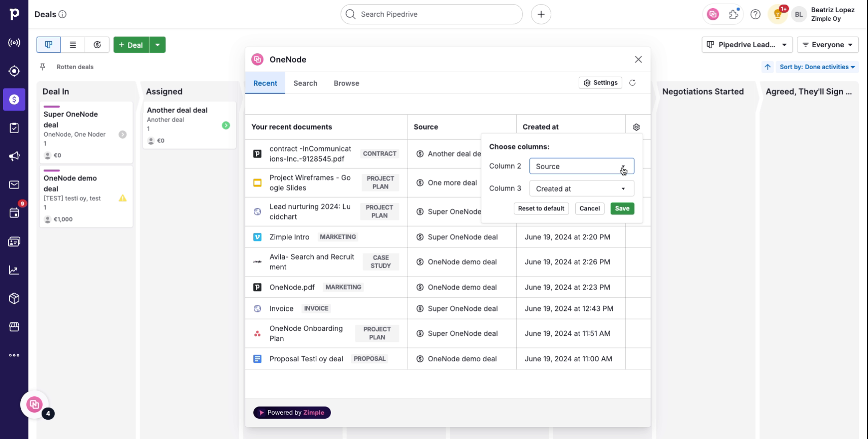Open Campaigns megaphone icon in sidebar
The image size is (868, 439).
click(14, 156)
